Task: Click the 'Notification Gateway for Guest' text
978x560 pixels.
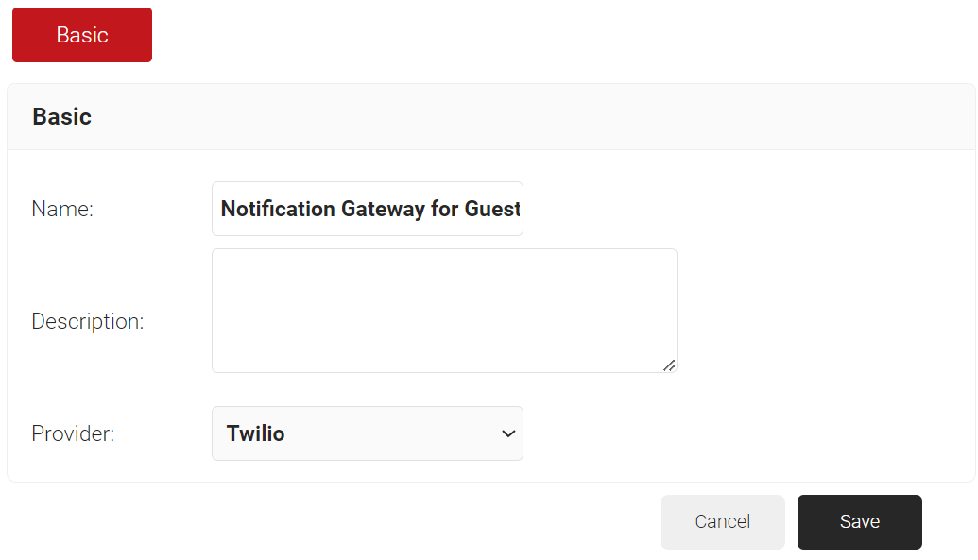Action: pos(370,209)
